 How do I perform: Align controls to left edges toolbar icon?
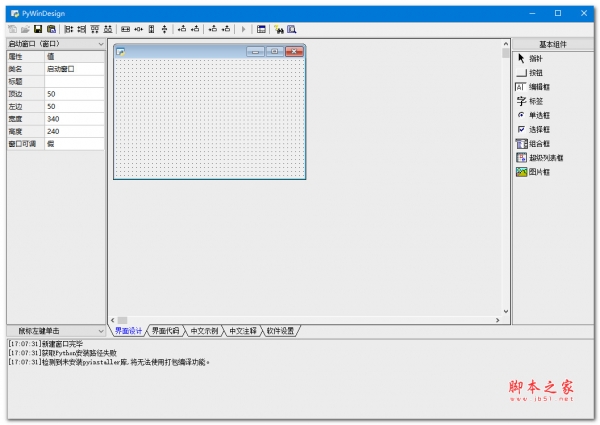pyautogui.click(x=69, y=29)
